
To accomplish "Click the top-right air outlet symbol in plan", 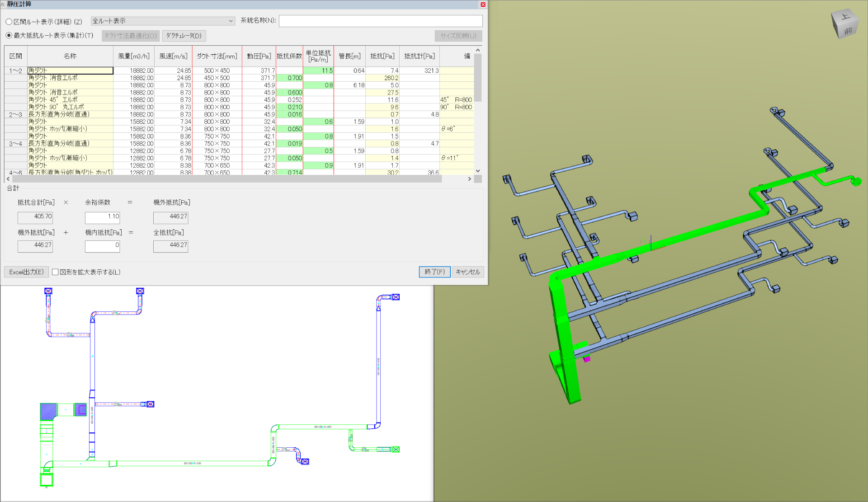I will pos(396,297).
